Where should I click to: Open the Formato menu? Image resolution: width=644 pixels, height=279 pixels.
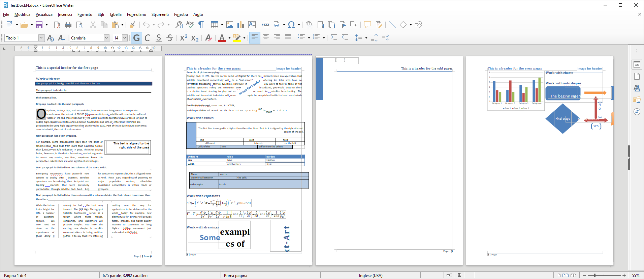(85, 15)
